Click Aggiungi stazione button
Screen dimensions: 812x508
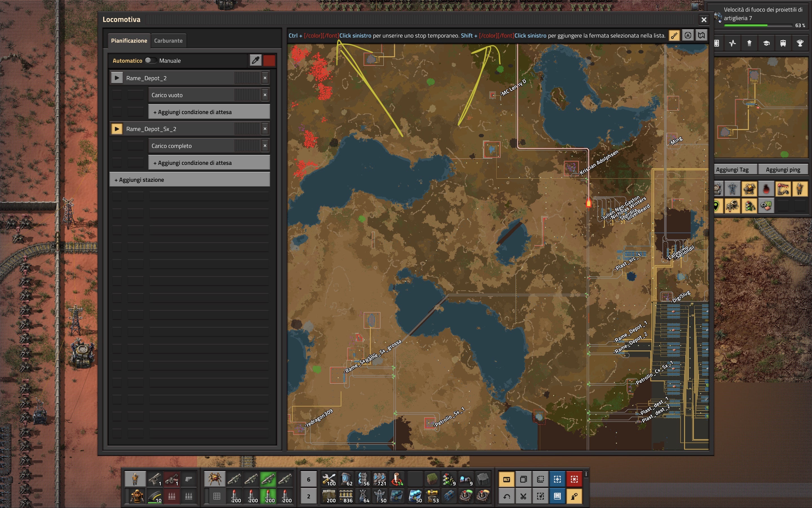(189, 179)
